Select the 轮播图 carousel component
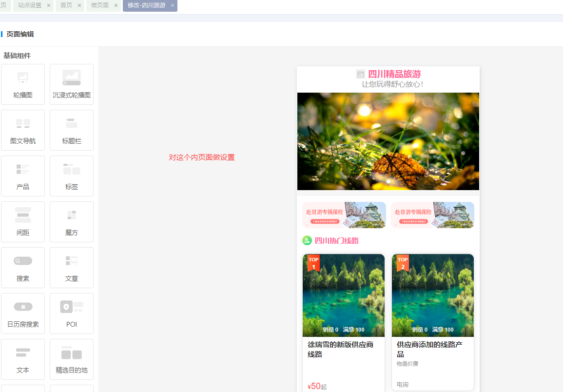The image size is (563, 392). [23, 84]
